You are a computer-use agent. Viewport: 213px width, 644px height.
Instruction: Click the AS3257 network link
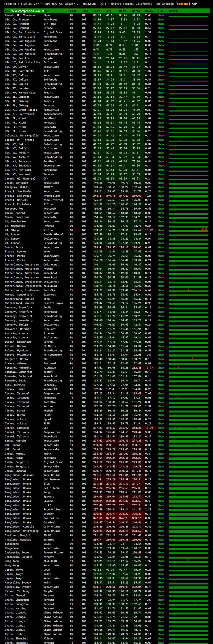click(70, 4)
